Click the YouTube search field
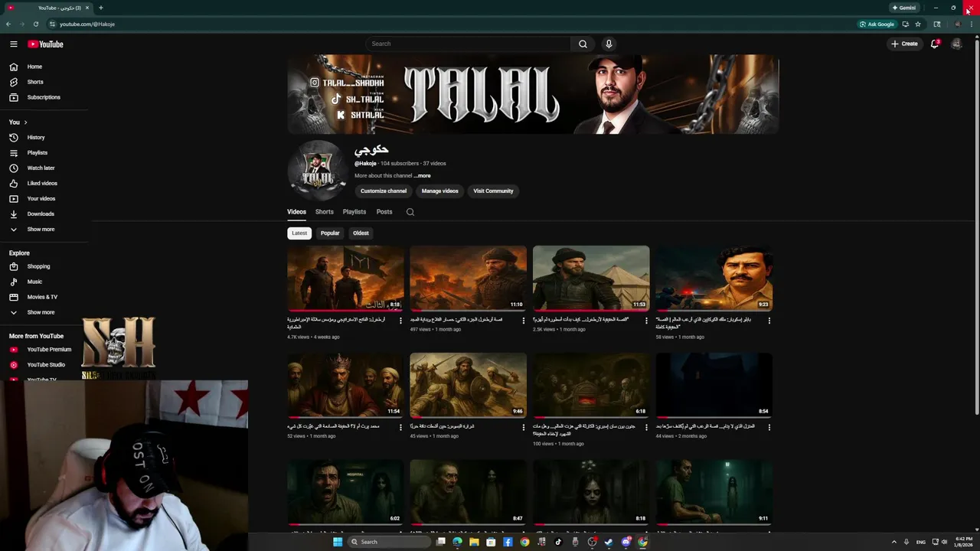 point(468,44)
